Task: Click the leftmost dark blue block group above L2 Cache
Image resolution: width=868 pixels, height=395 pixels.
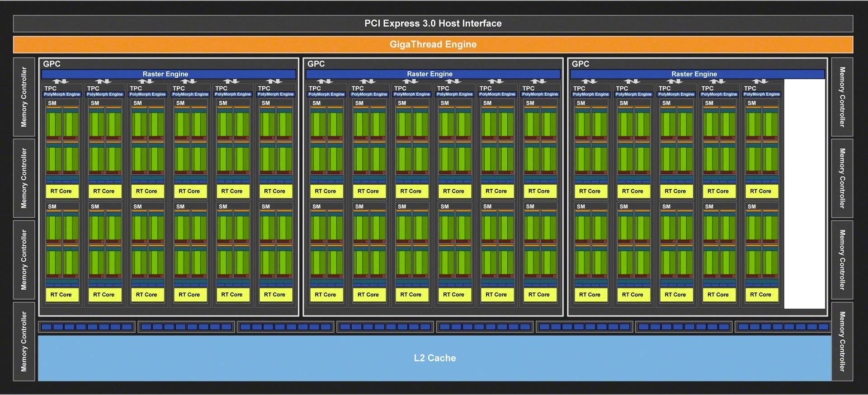Action: point(86,327)
